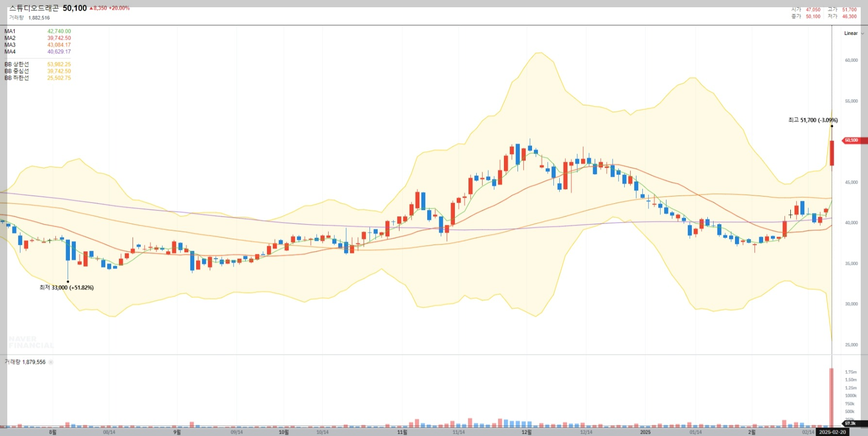
Task: Click the 고가 51,700 high price value
Action: tap(850, 10)
